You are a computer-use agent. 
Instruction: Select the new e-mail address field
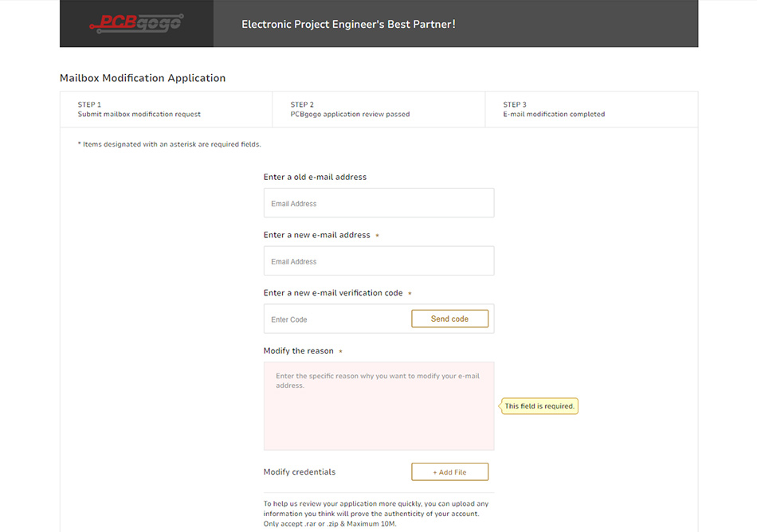tap(379, 261)
